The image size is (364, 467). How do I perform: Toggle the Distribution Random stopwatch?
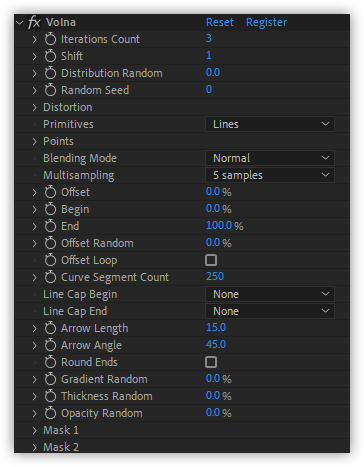[x=50, y=73]
